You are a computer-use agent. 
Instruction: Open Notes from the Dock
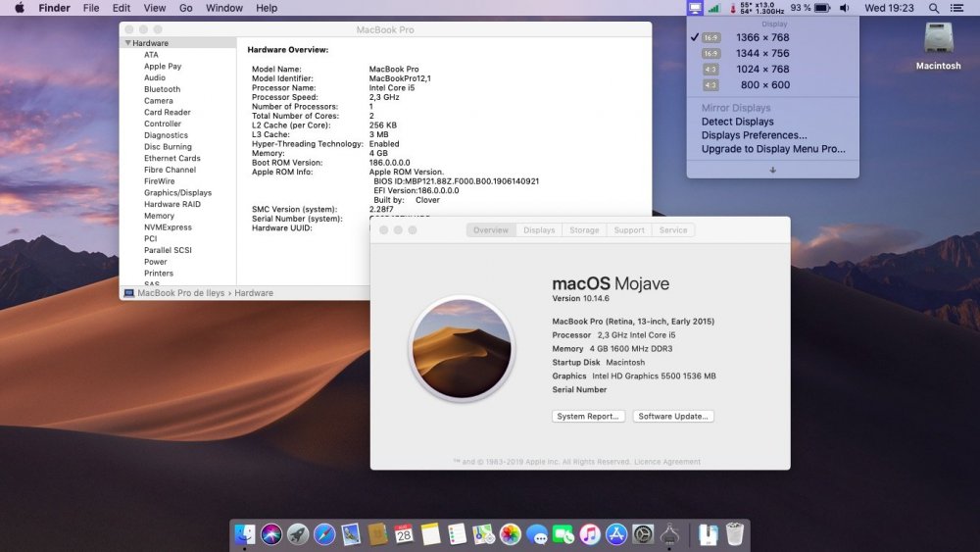(430, 534)
